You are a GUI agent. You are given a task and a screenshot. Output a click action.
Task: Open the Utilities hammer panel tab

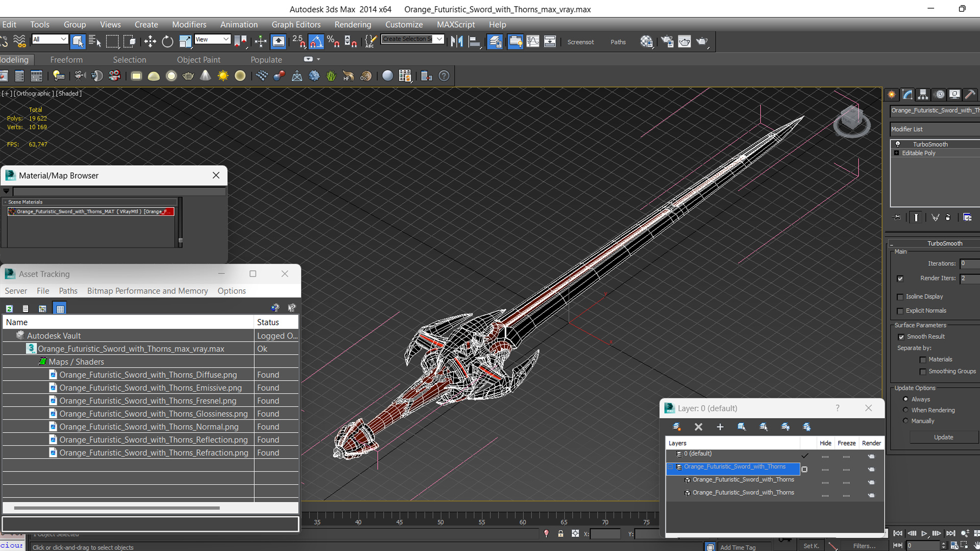click(970, 94)
